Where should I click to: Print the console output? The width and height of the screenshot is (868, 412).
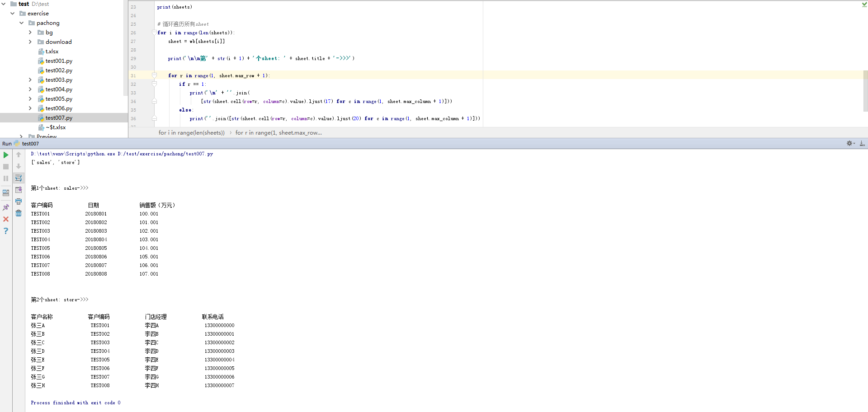click(18, 201)
